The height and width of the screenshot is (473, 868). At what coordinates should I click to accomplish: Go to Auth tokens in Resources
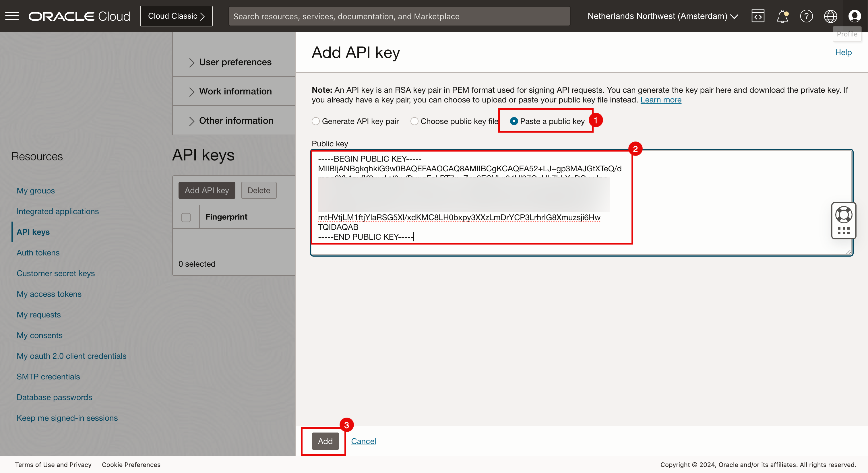[x=38, y=253]
